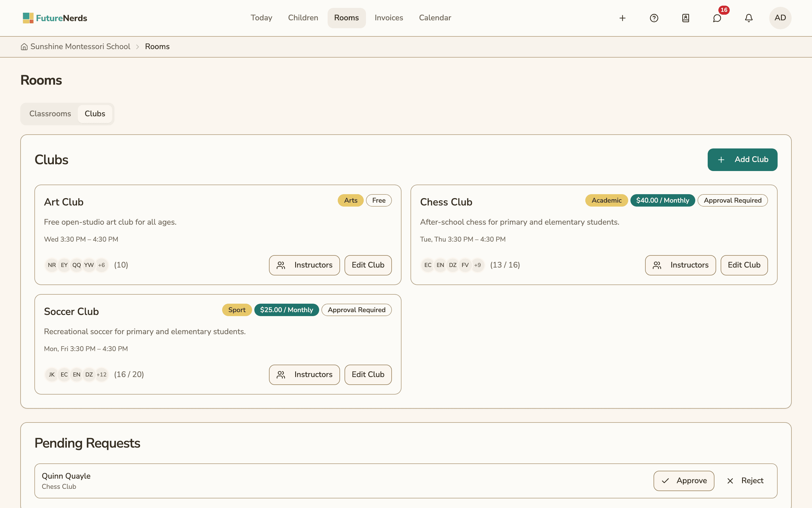
Task: Click the DZ avatar in Soccer Club
Action: [x=89, y=375]
